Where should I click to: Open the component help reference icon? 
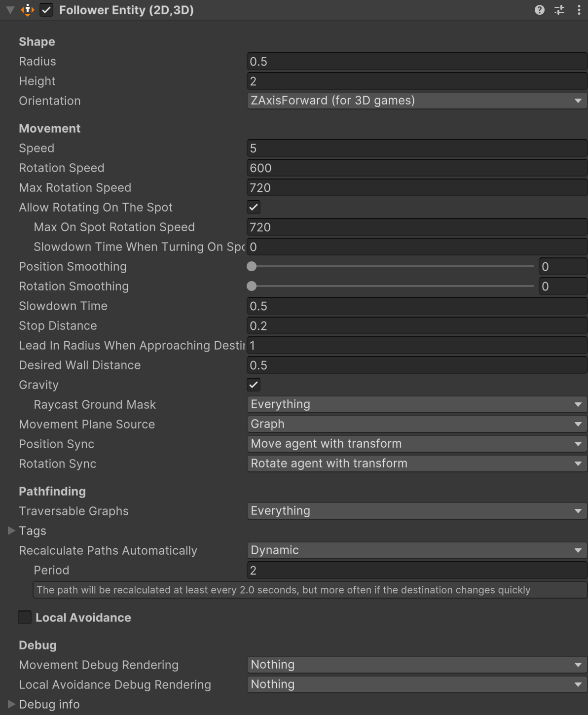pos(540,10)
